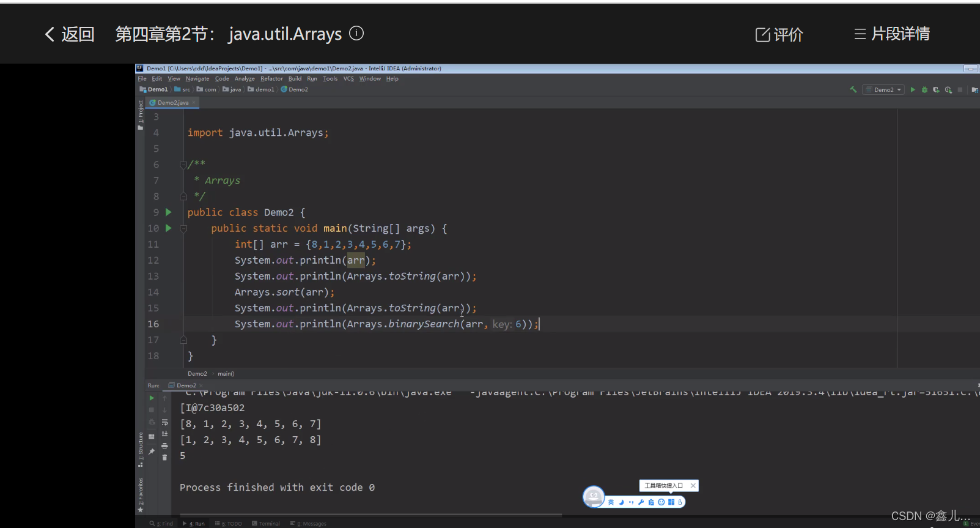
Task: Open the Navigate menu
Action: [x=197, y=79]
